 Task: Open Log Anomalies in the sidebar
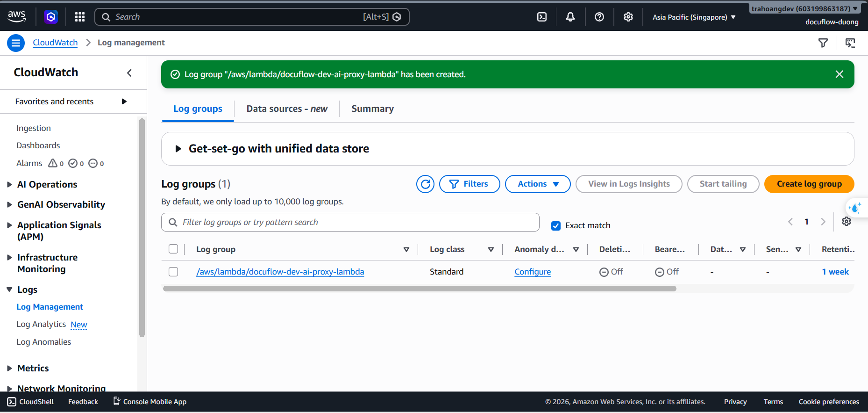44,342
